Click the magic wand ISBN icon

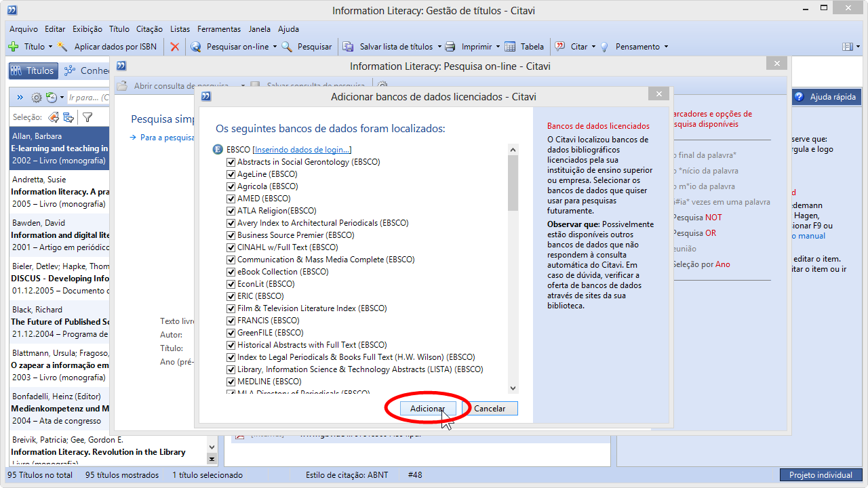pyautogui.click(x=63, y=47)
